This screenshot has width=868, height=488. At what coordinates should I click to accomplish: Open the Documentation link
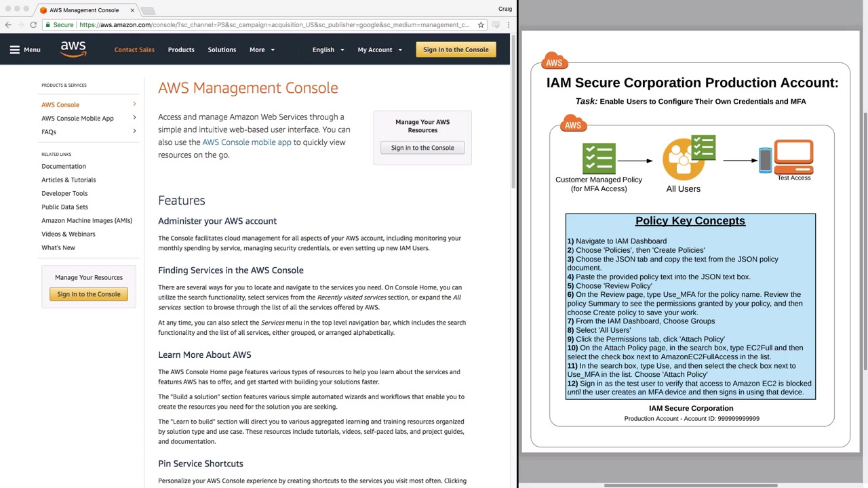tap(64, 166)
